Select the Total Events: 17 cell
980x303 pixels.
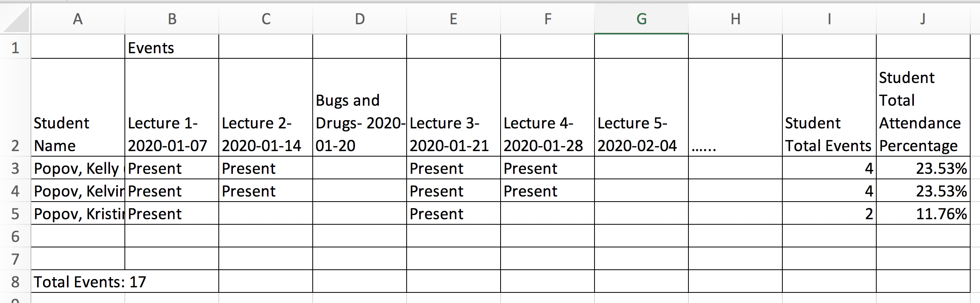90,282
